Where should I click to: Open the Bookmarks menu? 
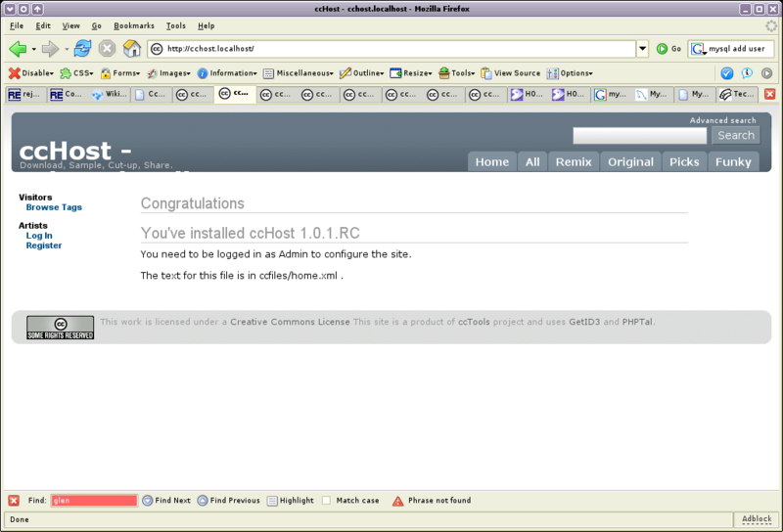click(x=134, y=26)
